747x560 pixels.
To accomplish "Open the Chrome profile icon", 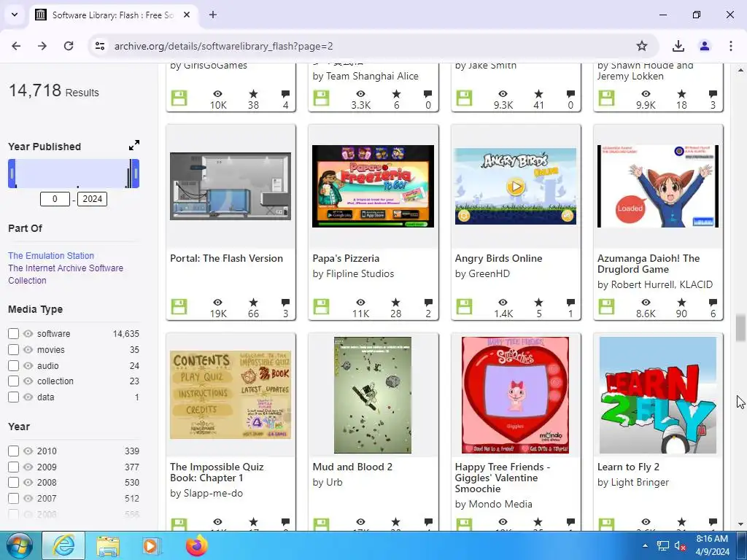I will (705, 46).
